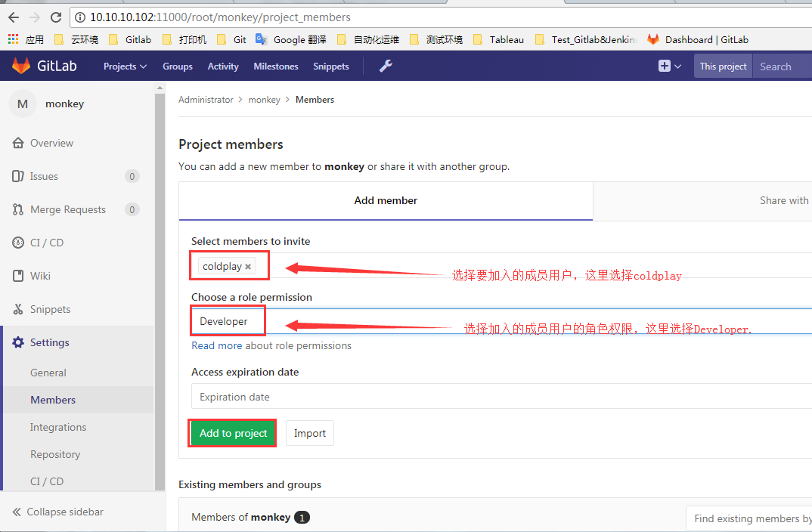This screenshot has width=812, height=532.
Task: Click Members in the breadcrumb
Action: point(315,99)
